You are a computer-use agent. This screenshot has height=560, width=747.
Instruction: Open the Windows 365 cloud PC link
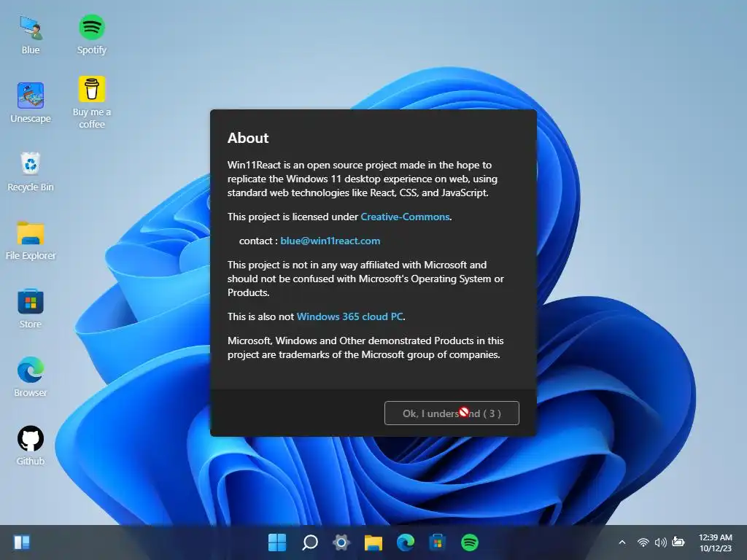pyautogui.click(x=349, y=316)
